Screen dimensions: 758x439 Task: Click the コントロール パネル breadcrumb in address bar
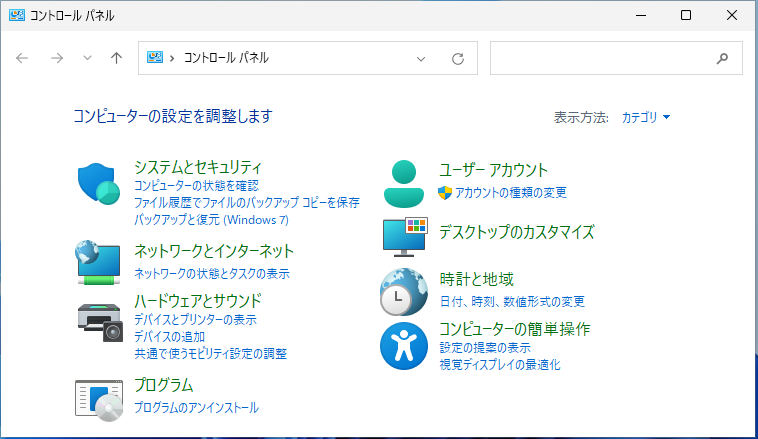tap(226, 58)
